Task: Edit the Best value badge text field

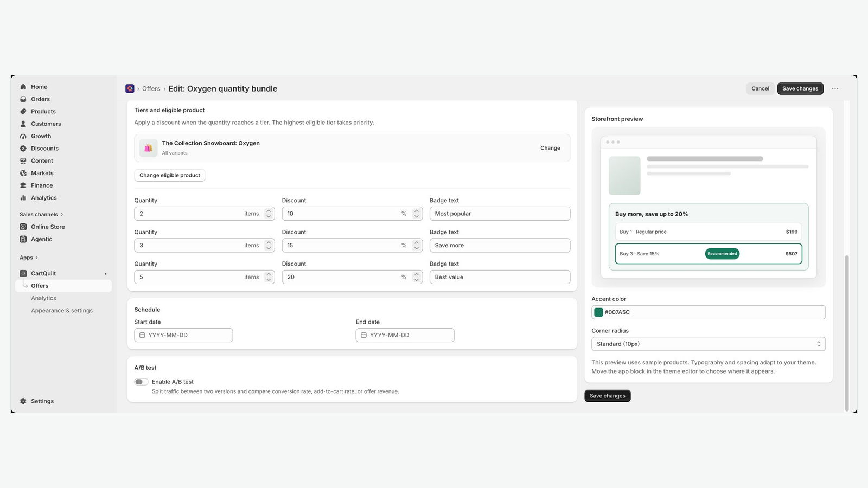Action: [500, 277]
